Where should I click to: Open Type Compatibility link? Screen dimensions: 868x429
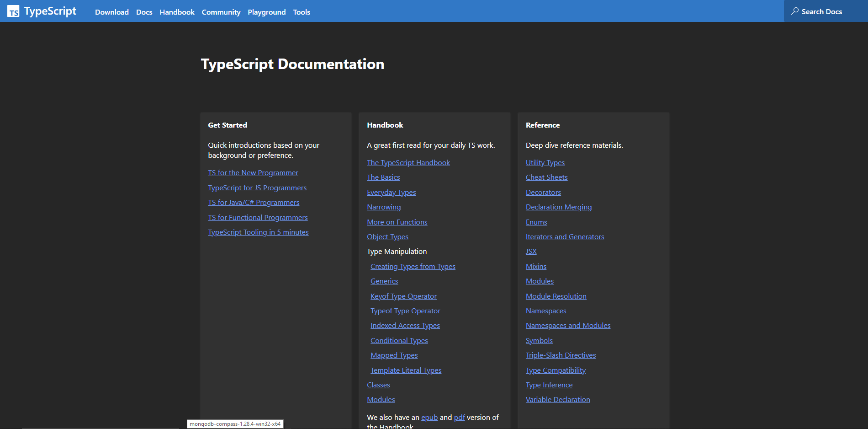click(556, 370)
